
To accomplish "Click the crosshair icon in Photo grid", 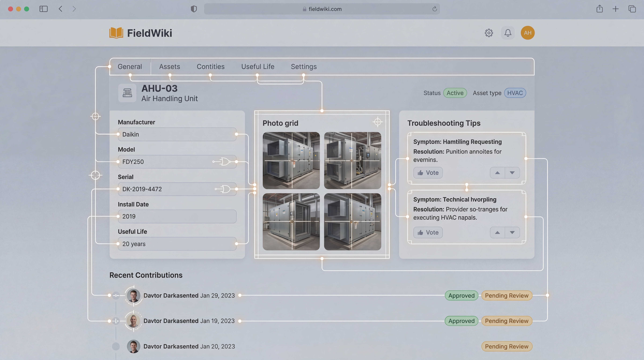I will pyautogui.click(x=377, y=122).
